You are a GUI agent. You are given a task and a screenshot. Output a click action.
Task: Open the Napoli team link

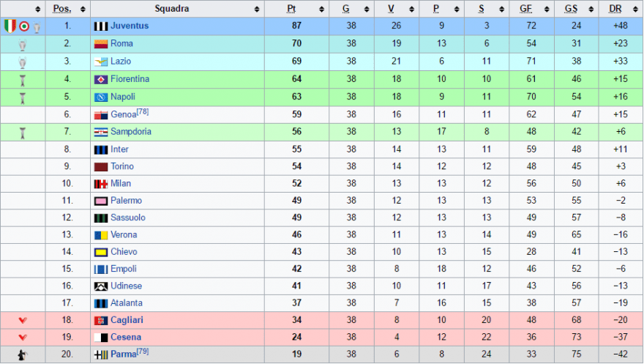click(x=123, y=97)
